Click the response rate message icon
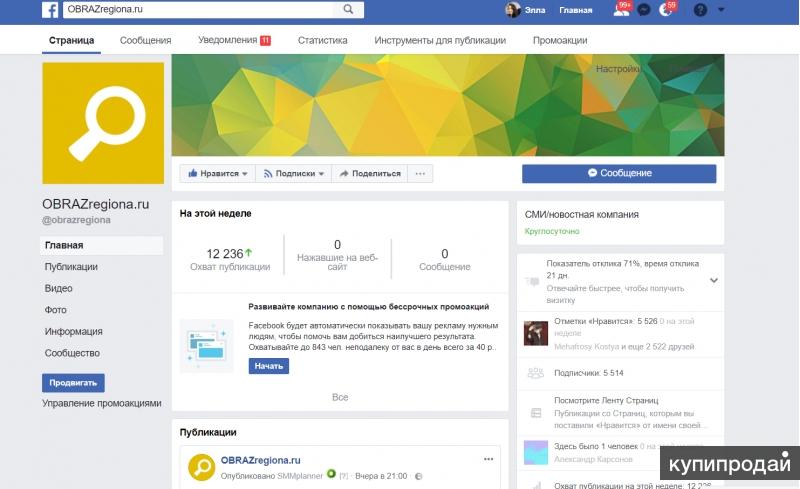The width and height of the screenshot is (800, 489). [532, 281]
